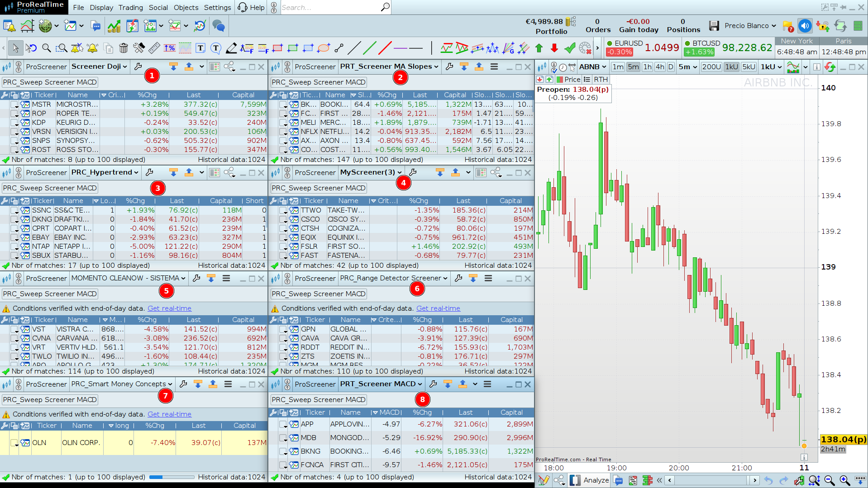
Task: Open the ProScreener radar icon
Action: click(45, 26)
